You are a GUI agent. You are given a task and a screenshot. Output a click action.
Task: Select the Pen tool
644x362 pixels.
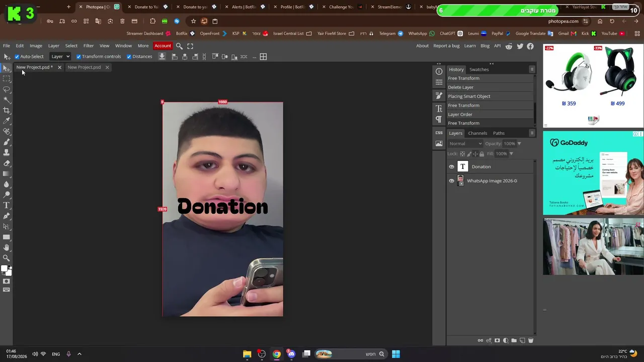point(7,216)
